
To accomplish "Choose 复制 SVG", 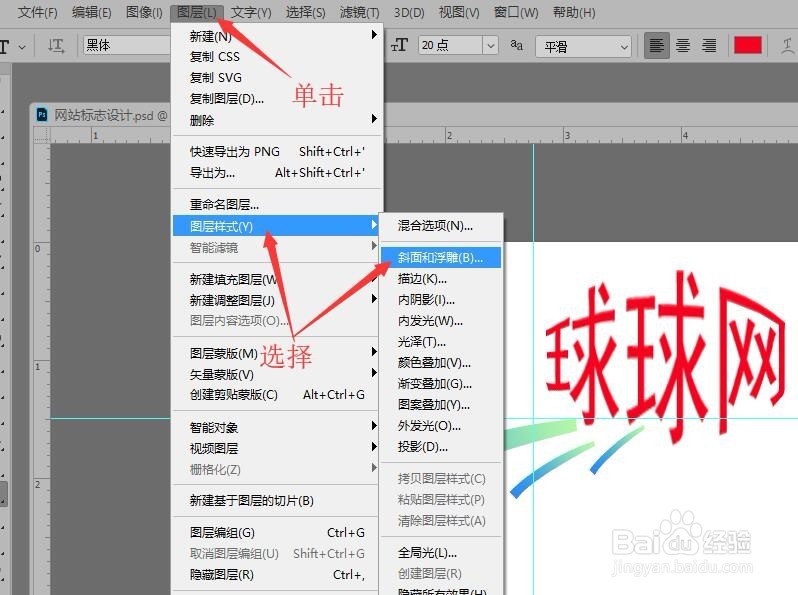I will coord(277,77).
